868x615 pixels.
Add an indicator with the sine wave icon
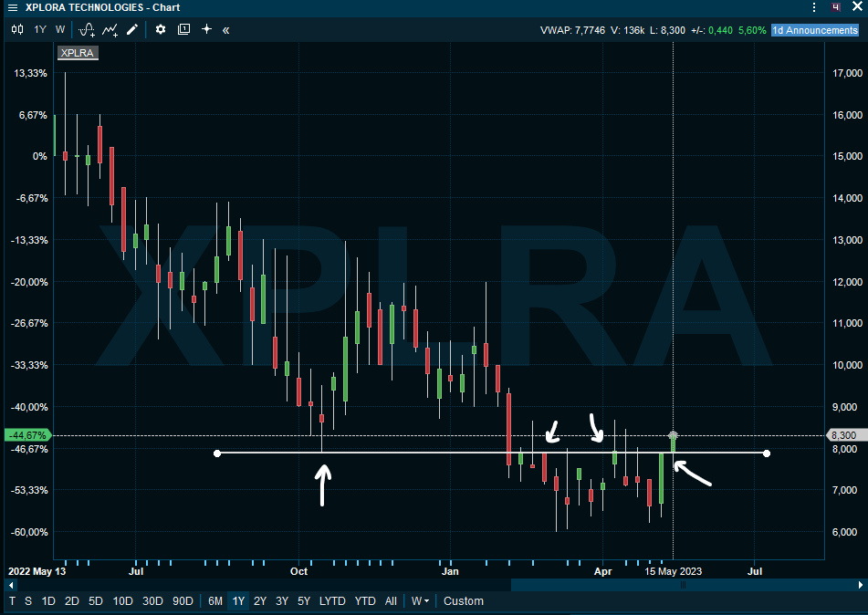tap(87, 30)
